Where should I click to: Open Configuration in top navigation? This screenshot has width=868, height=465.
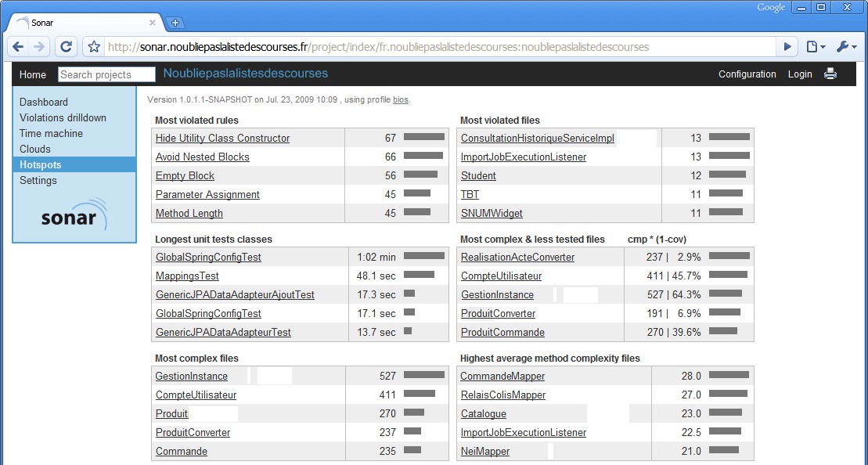[x=747, y=74]
